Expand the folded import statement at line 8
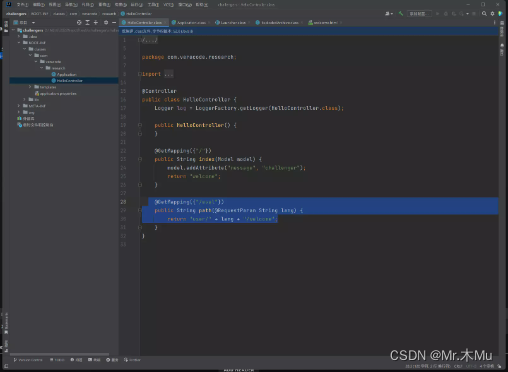The image size is (508, 372). click(x=140, y=74)
